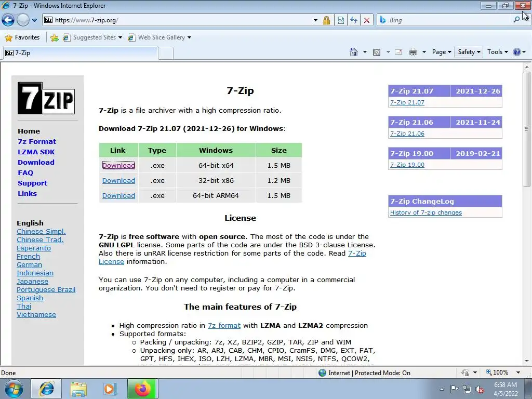This screenshot has width=532, height=399.
Task: Click the security lock icon in address bar
Action: coord(326,20)
